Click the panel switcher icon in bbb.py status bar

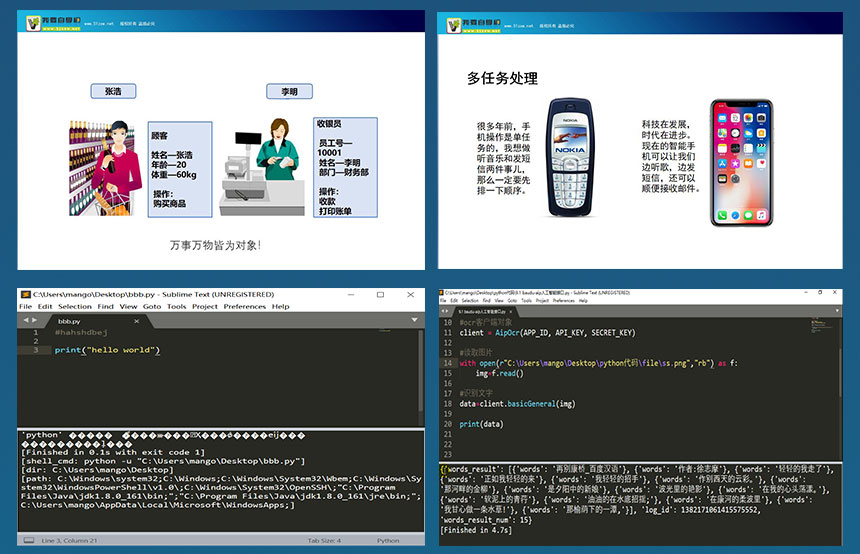coord(29,540)
